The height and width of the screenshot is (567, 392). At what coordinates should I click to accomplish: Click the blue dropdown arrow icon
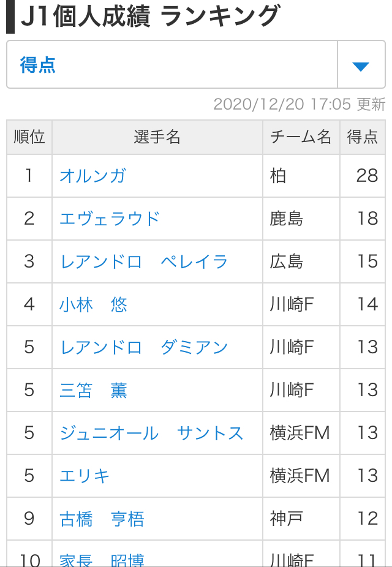361,67
